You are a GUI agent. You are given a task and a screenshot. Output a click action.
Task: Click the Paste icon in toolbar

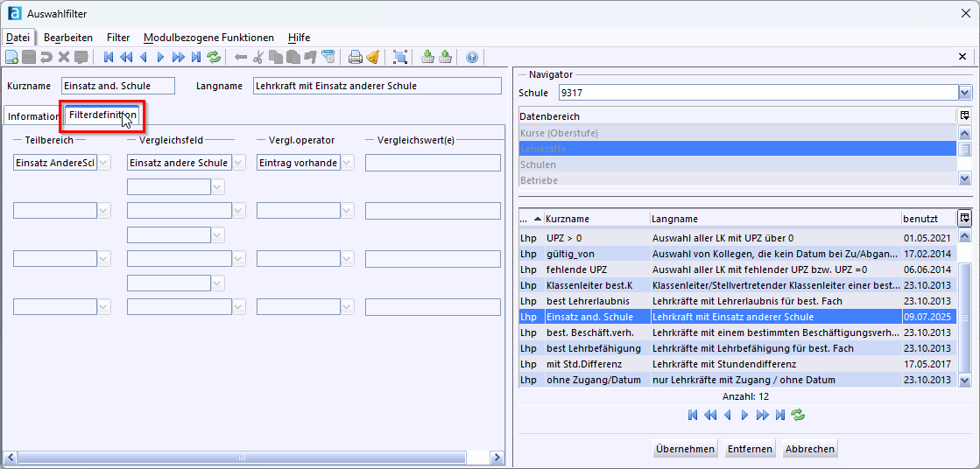point(293,58)
